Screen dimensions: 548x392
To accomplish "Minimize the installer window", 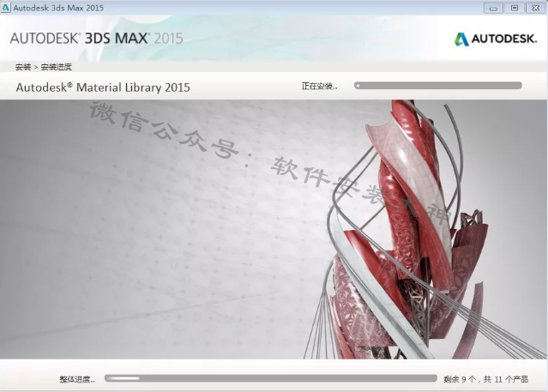I will [493, 8].
